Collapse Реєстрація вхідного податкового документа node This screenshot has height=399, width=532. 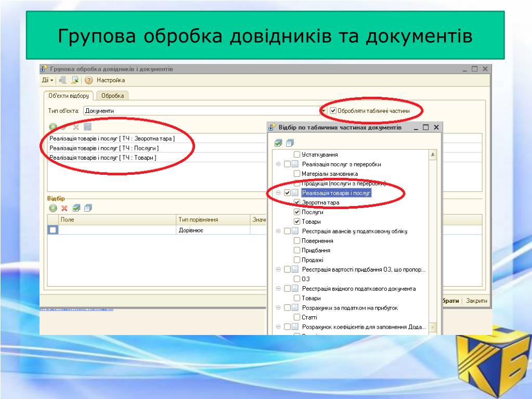coord(278,289)
